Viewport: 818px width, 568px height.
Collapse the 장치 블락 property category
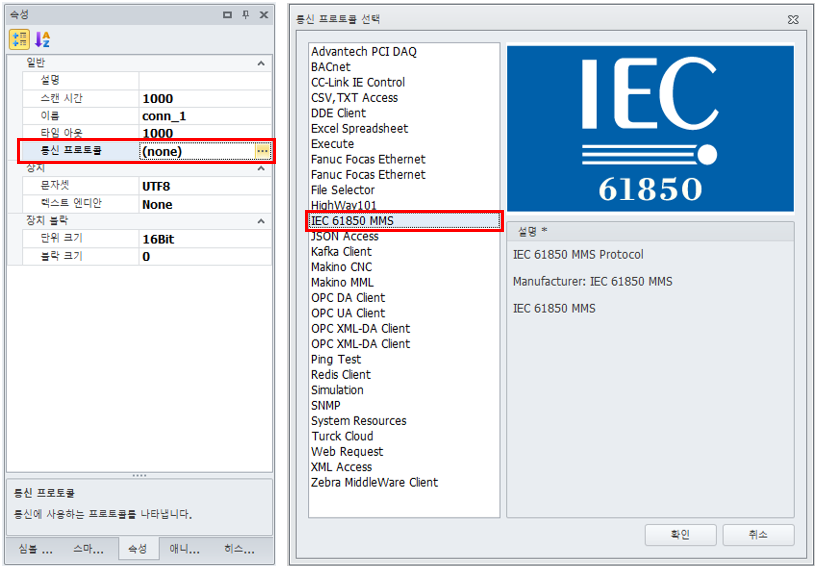pyautogui.click(x=261, y=221)
